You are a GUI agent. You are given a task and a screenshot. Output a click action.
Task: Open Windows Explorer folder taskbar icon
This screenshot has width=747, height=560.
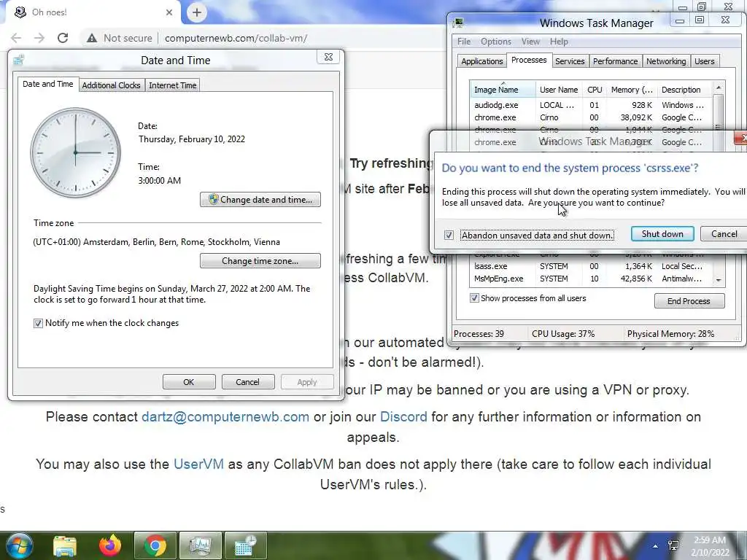(x=65, y=545)
